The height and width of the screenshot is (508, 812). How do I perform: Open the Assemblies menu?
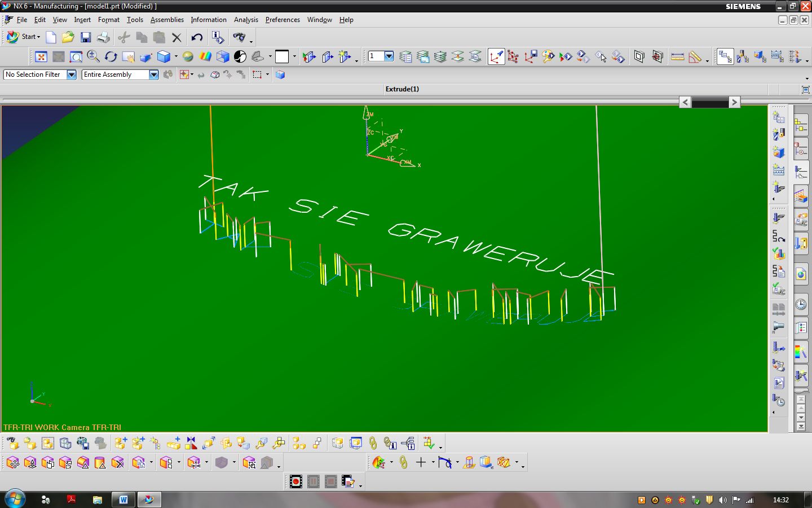[167, 20]
